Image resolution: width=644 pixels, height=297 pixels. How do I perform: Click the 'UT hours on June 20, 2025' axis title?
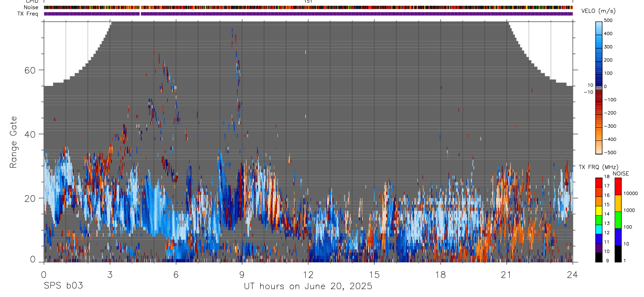[x=308, y=286]
